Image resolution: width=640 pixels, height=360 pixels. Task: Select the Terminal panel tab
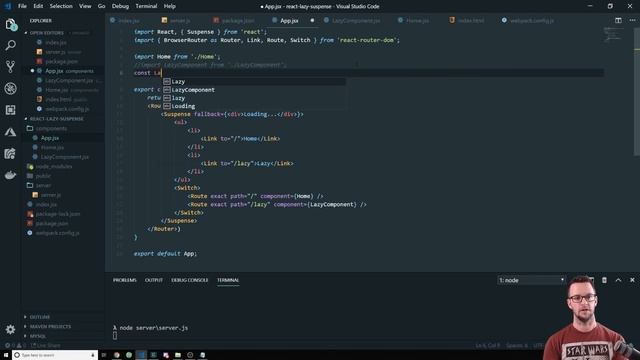tap(228, 280)
